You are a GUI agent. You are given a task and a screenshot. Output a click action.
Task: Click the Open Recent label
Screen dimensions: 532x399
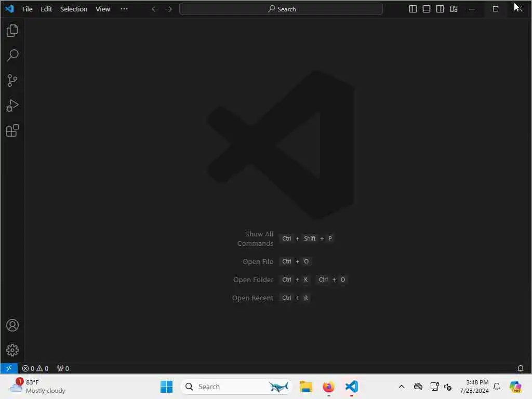click(x=252, y=298)
